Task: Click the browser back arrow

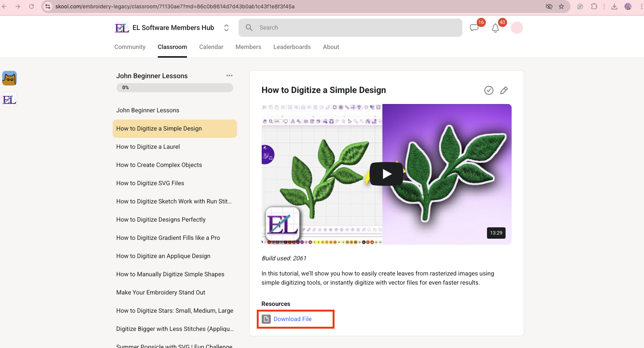Action: point(5,6)
